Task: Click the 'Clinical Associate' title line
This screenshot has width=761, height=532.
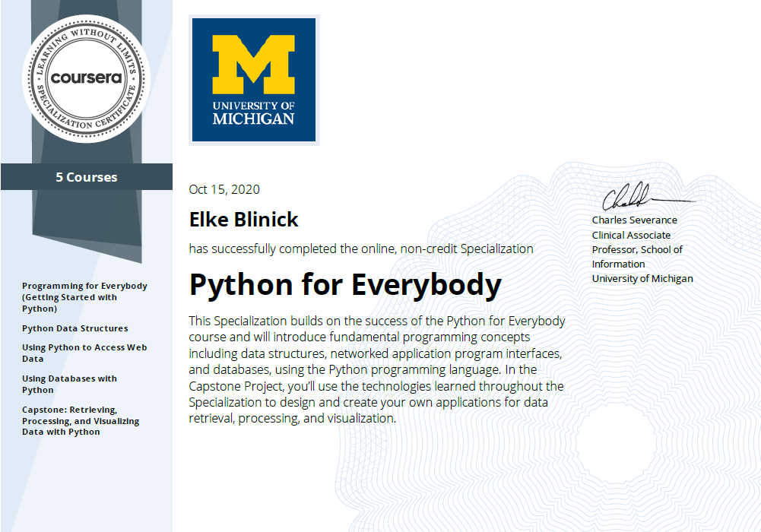Action: pos(631,235)
